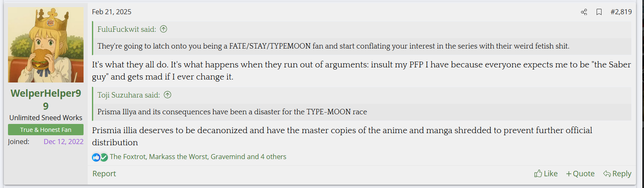The image size is (644, 188).
Task: Expand the quoted Prisma Illya text block
Action: click(x=362, y=112)
